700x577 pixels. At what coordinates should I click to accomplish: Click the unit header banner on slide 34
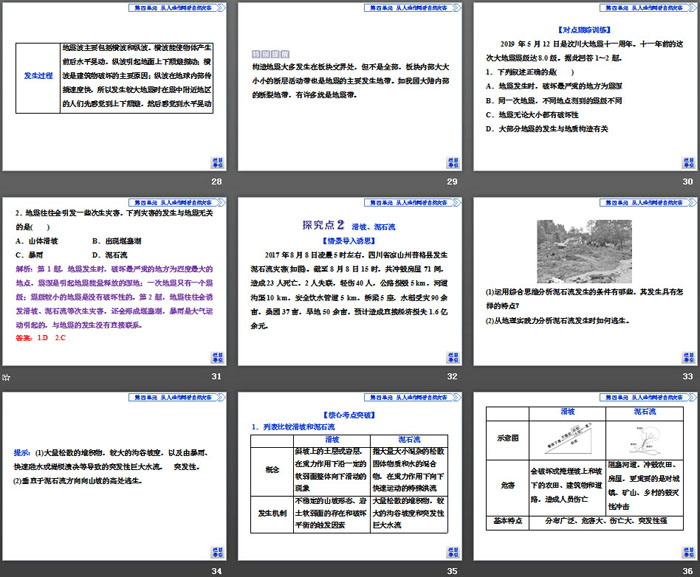click(177, 397)
